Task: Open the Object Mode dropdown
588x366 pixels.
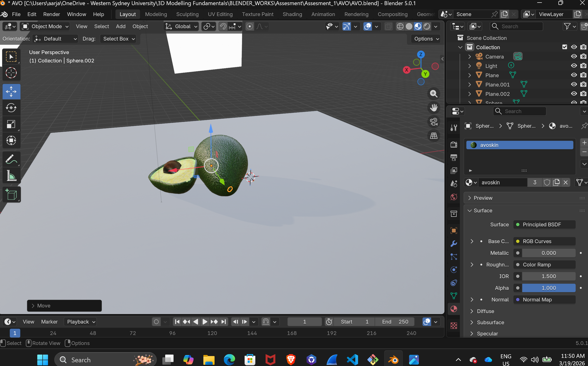Action: 45,26
